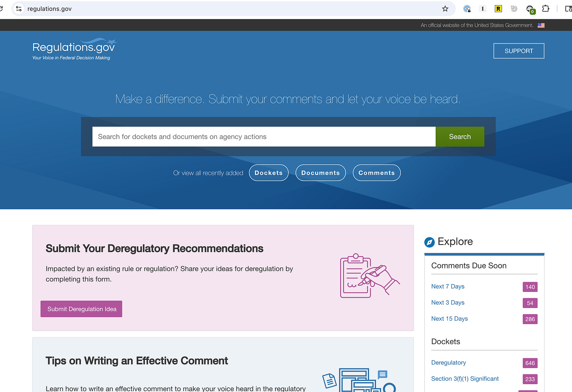572x392 pixels.
Task: Click the official website of the United States Government text
Action: tap(477, 25)
